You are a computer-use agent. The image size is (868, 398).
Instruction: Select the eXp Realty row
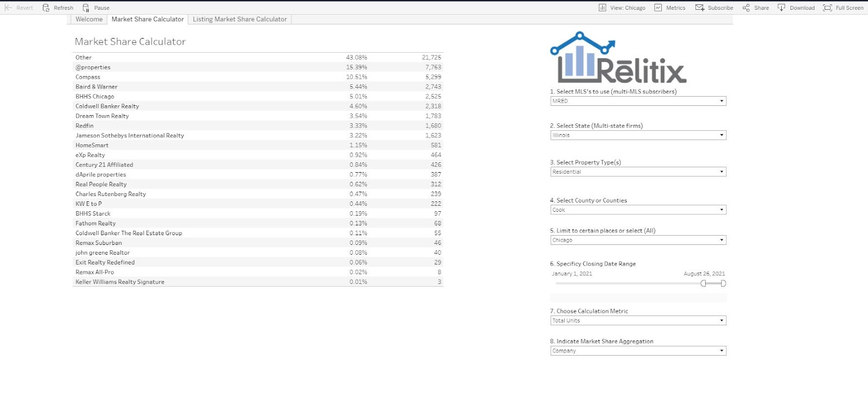pyautogui.click(x=258, y=155)
